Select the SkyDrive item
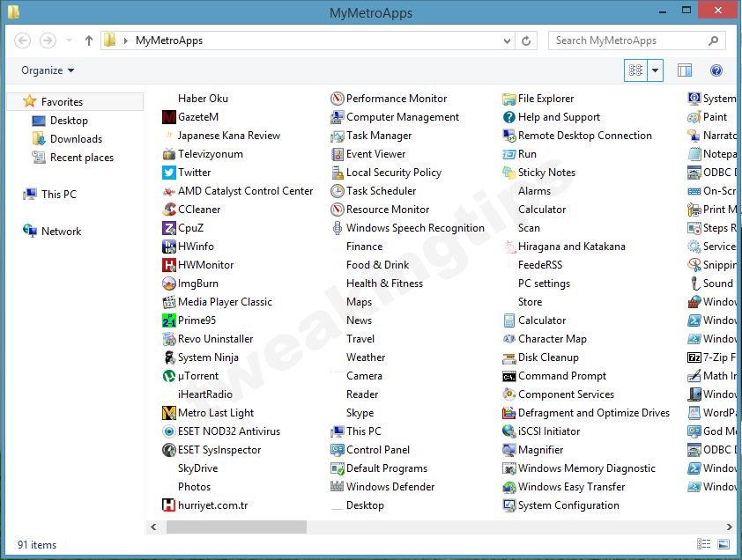The width and height of the screenshot is (742, 560). coord(197,468)
